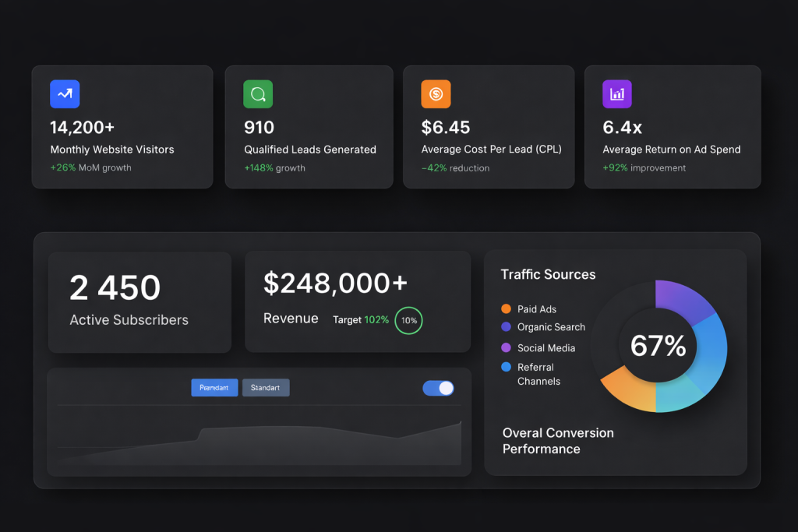Click the green 10% circular progress ring
The height and width of the screenshot is (532, 798).
pyautogui.click(x=408, y=320)
